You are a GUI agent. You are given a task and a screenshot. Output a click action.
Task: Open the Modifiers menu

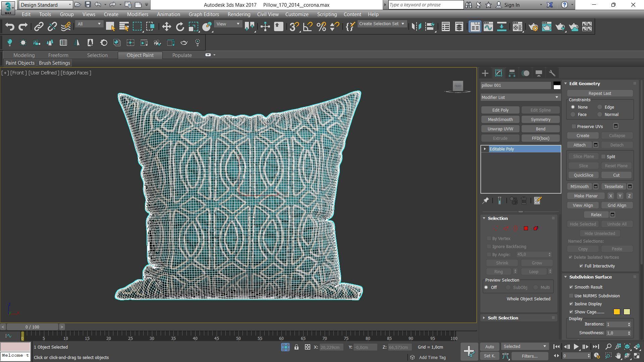coord(138,14)
